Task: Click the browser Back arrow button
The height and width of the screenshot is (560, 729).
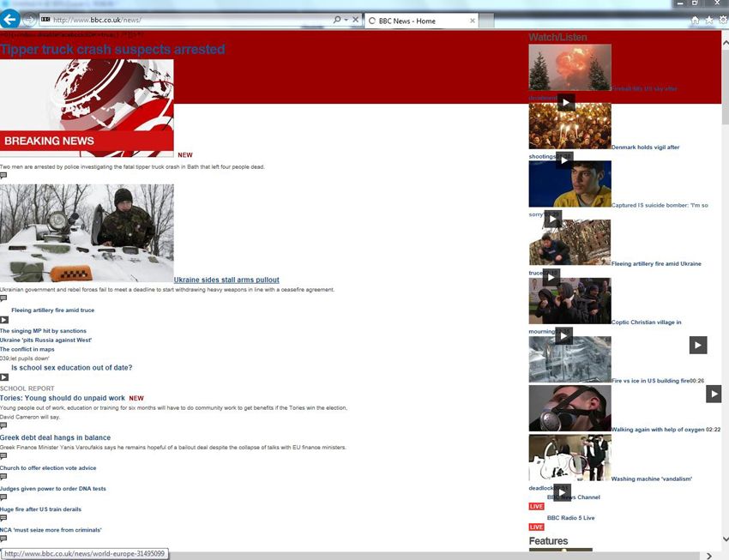Action: click(x=10, y=19)
